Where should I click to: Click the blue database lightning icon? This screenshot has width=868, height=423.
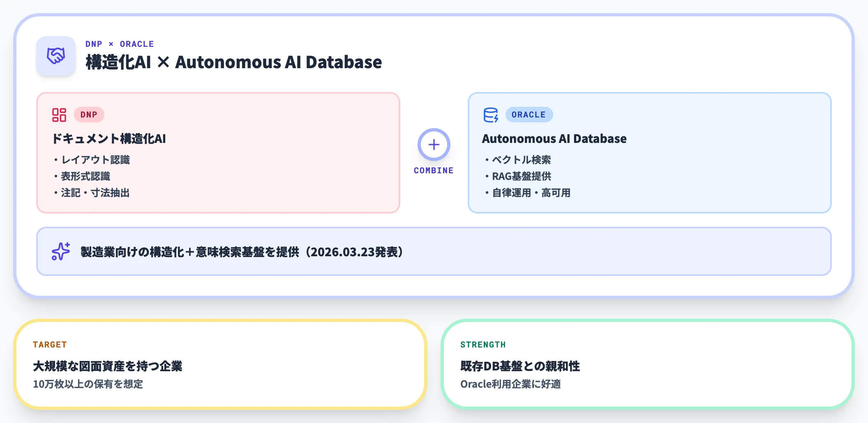coord(491,115)
